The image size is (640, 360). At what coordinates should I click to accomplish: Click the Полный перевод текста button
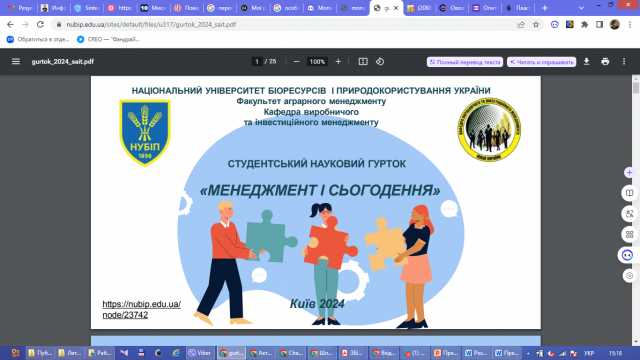point(464,62)
